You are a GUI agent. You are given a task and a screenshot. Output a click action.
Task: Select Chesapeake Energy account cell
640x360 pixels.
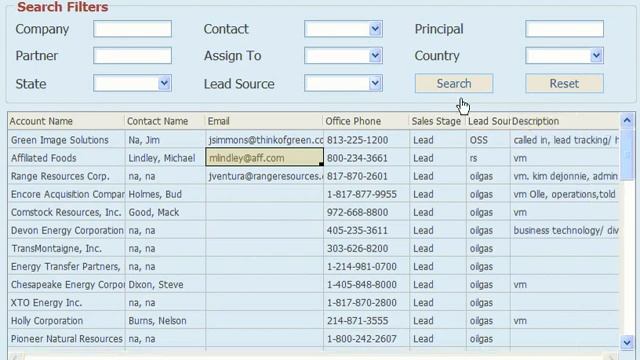point(67,284)
